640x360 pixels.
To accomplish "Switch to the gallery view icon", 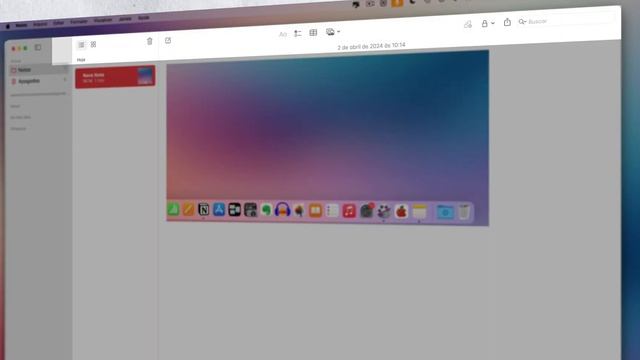I will tap(93, 44).
